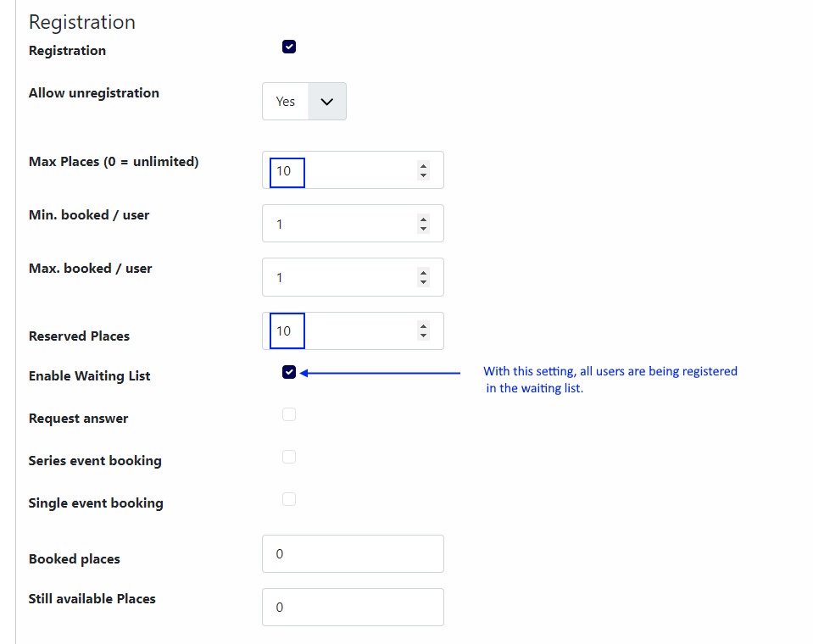Focus the Min. booked / user field
The height and width of the screenshot is (644, 813).
tap(354, 224)
